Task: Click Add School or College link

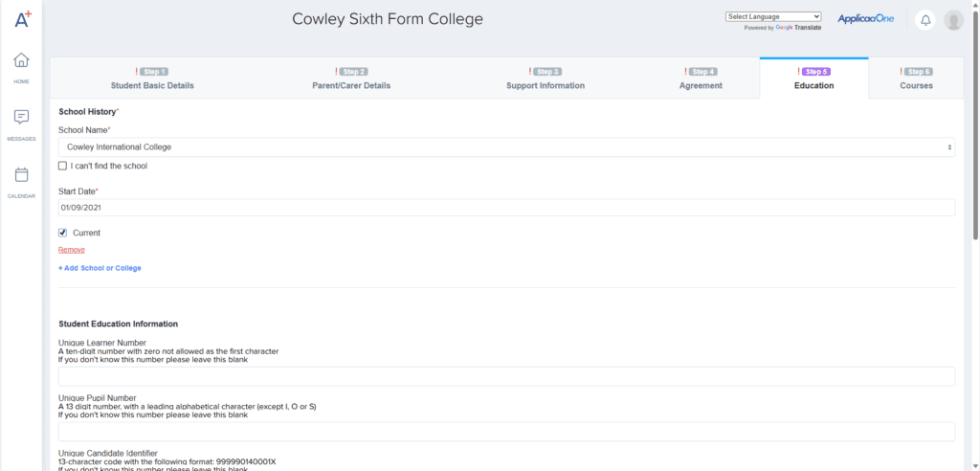Action: click(x=100, y=268)
